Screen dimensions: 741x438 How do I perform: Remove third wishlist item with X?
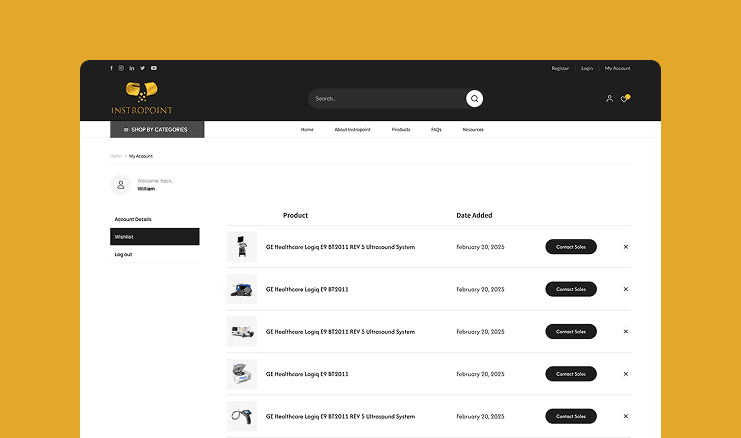point(626,332)
